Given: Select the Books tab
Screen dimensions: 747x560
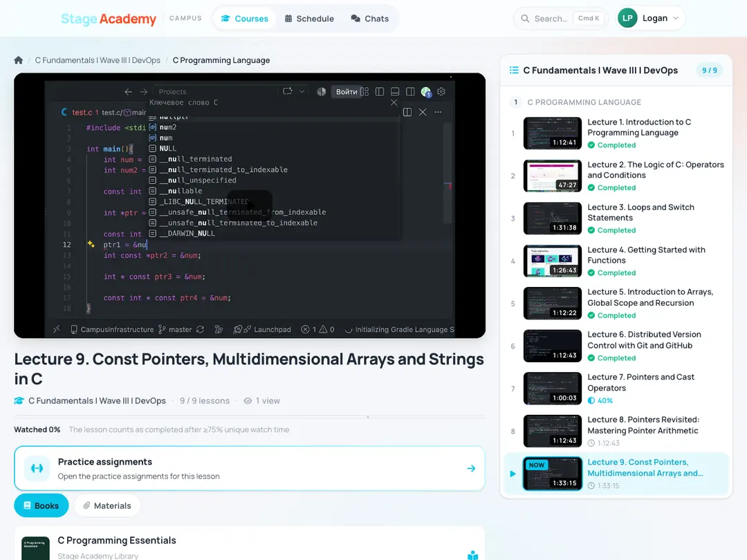Looking at the screenshot, I should pyautogui.click(x=41, y=505).
